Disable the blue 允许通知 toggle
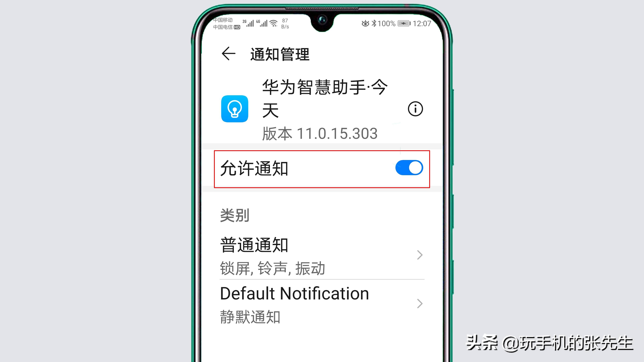Viewport: 644px width, 362px height. tap(409, 168)
